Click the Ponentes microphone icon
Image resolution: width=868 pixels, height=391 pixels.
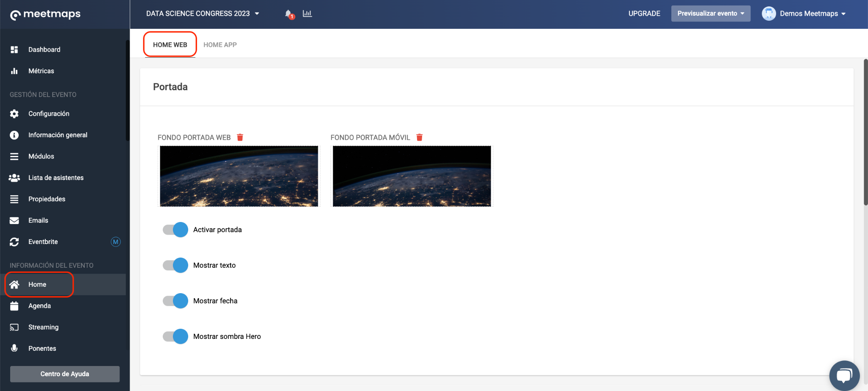[14, 348]
